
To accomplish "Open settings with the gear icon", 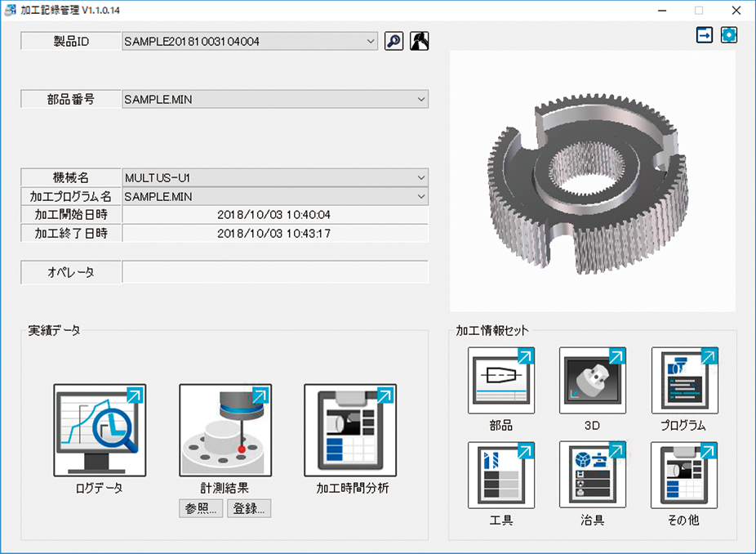I will coord(729,35).
